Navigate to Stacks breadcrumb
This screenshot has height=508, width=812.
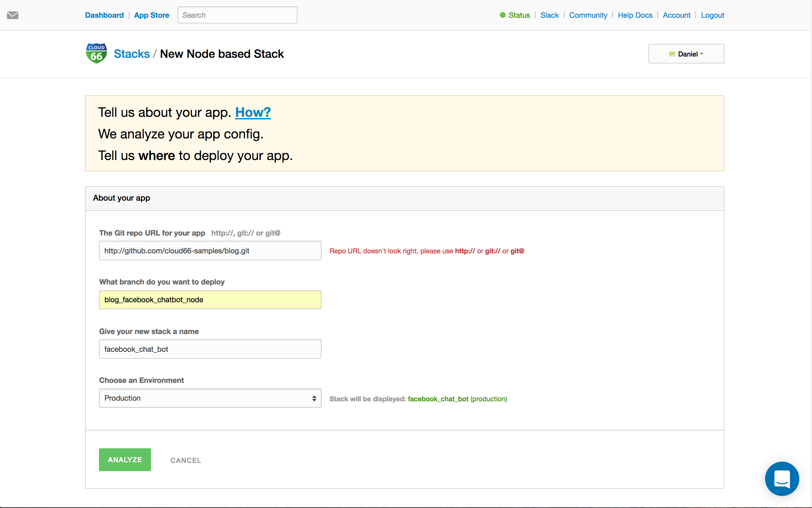coord(132,54)
